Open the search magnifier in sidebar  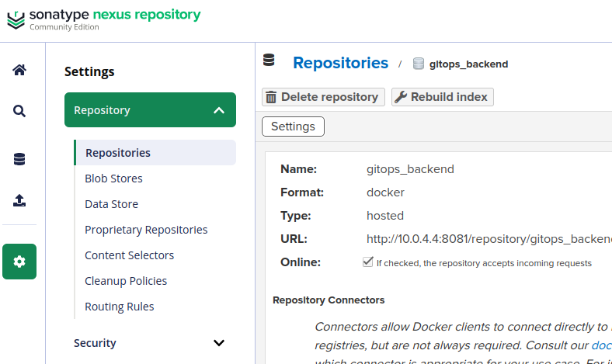[19, 111]
